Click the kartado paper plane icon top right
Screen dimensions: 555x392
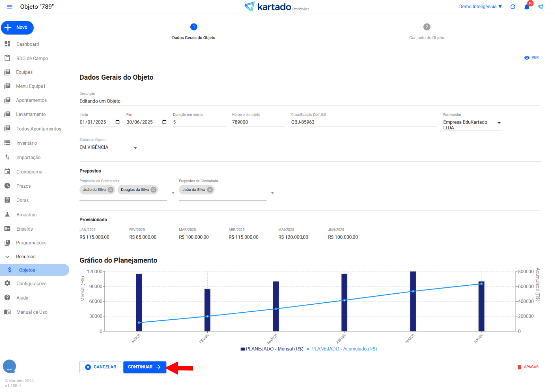(540, 7)
